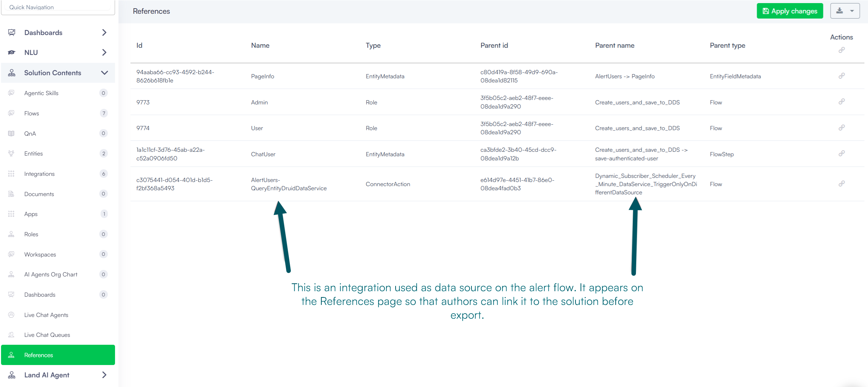This screenshot has height=387, width=868.
Task: Expand the Land AI Agent chevron
Action: (104, 375)
